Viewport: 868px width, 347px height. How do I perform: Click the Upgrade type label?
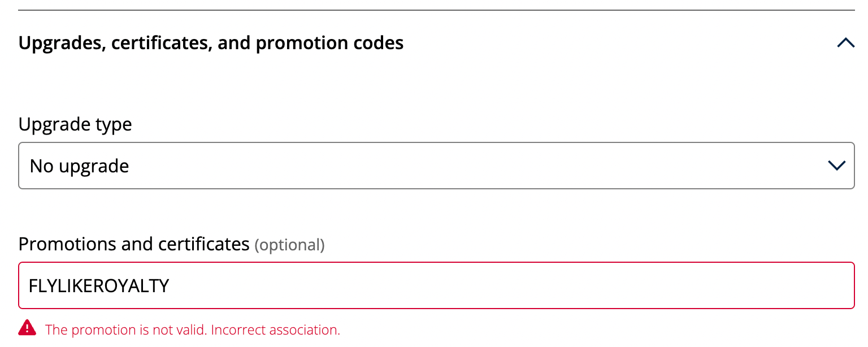(x=75, y=124)
